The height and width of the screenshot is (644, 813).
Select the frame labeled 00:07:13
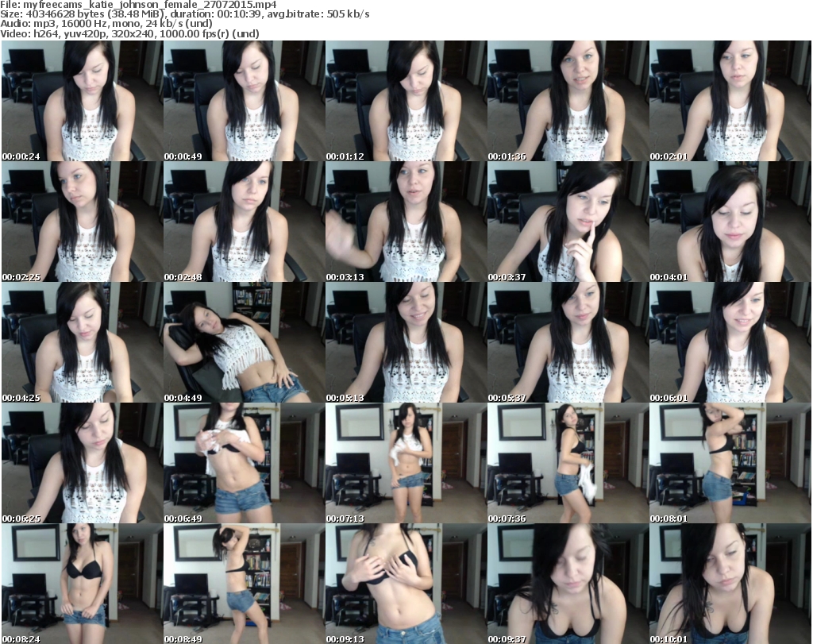click(406, 463)
